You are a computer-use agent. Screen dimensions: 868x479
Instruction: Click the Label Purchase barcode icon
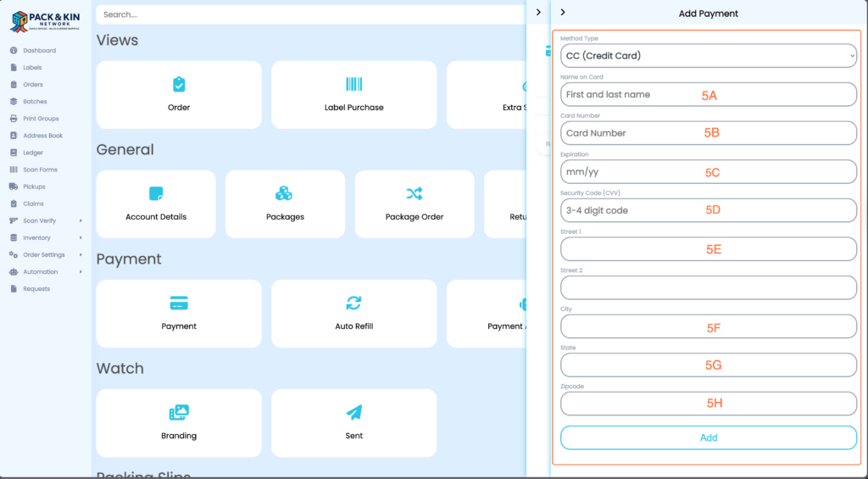point(354,84)
